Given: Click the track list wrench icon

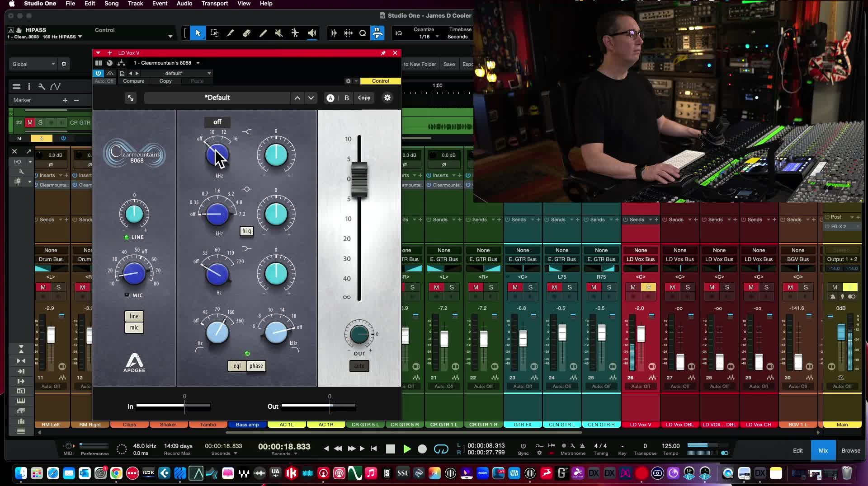Looking at the screenshot, I should pos(42,86).
